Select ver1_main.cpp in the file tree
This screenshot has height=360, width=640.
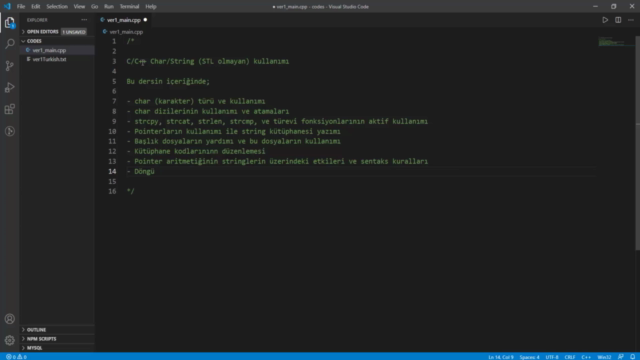pyautogui.click(x=57, y=50)
